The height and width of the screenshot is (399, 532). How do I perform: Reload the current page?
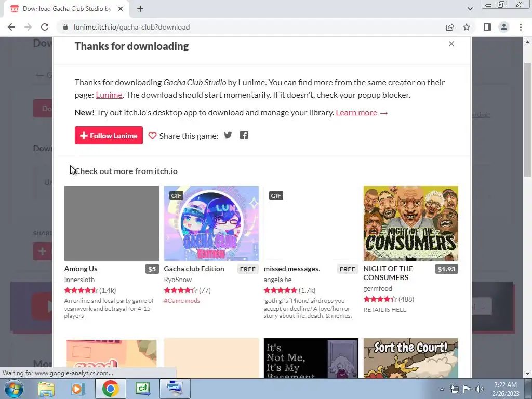45,27
